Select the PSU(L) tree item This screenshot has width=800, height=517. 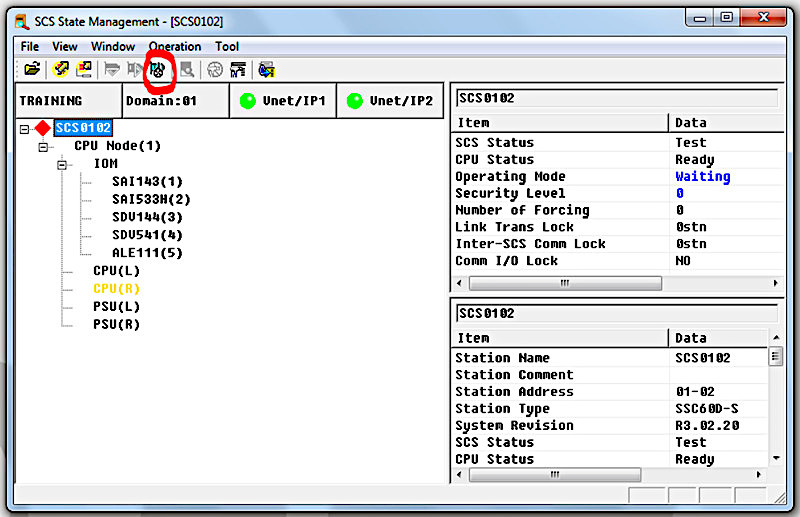116,307
